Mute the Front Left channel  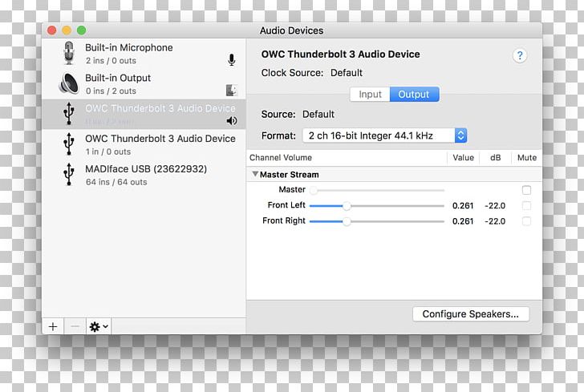(x=526, y=205)
